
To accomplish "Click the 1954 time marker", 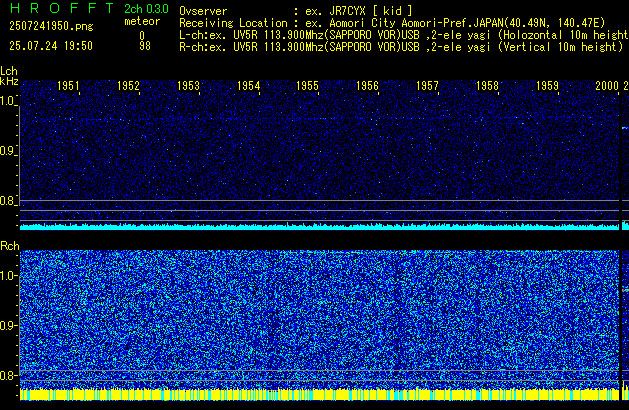I will point(248,86).
